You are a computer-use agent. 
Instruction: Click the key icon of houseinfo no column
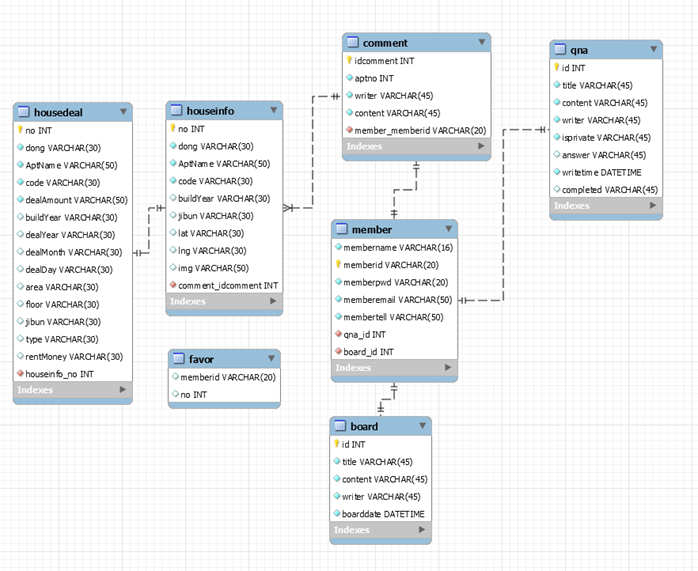click(173, 128)
